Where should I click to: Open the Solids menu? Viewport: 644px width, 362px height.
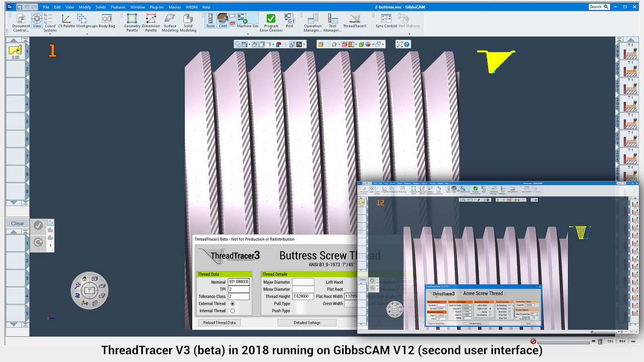[x=101, y=7]
